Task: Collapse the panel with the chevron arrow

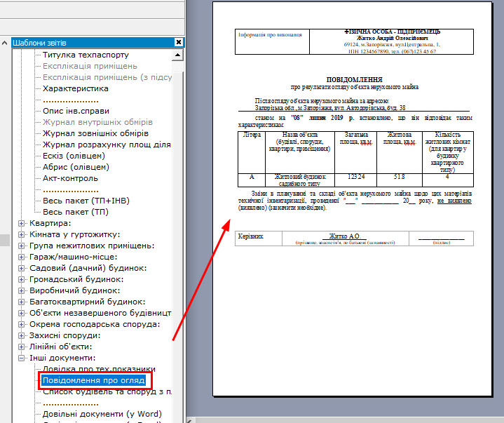Action: point(4,43)
